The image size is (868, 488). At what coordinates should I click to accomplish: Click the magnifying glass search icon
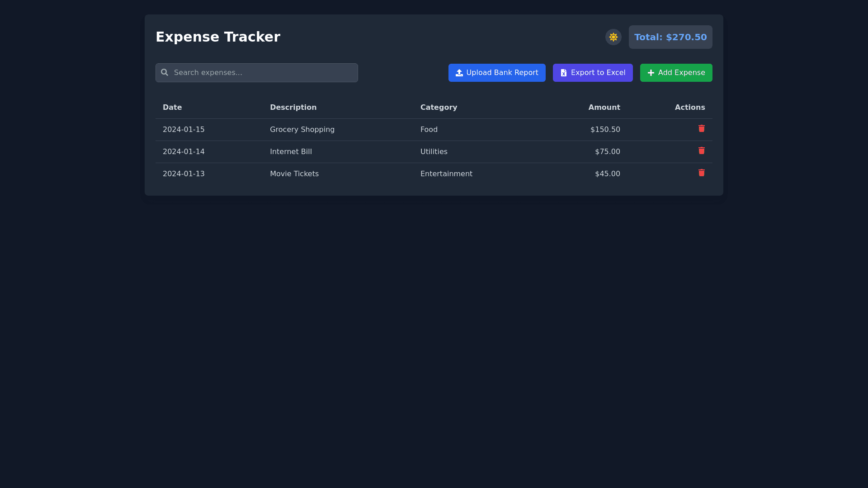[x=165, y=72]
